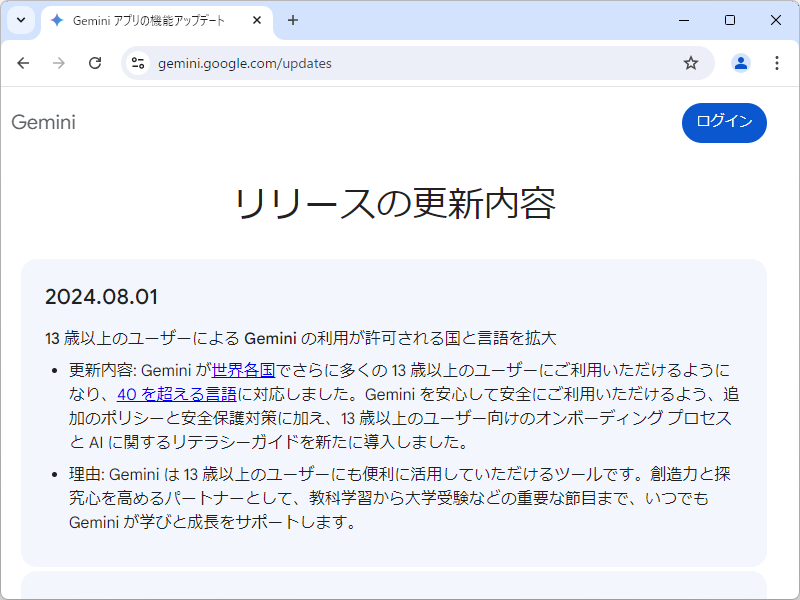Open the three-dot Chrome menu
This screenshot has height=600, width=800.
point(777,62)
